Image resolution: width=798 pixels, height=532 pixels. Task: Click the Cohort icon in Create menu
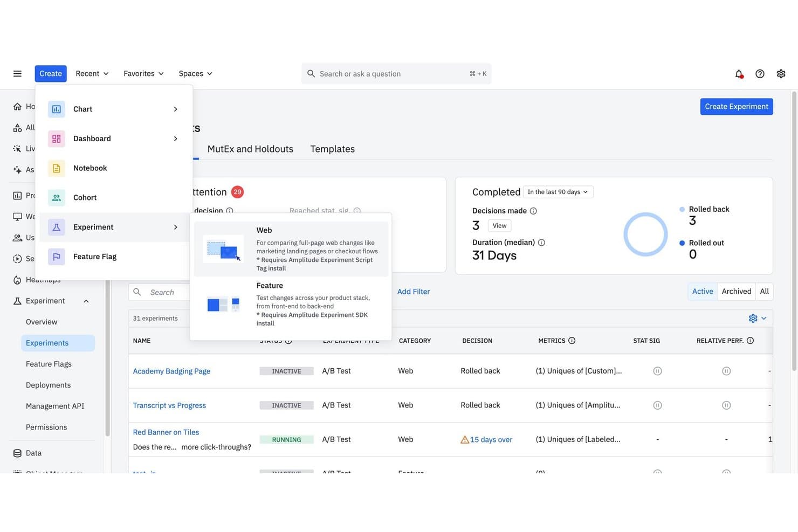tap(56, 198)
